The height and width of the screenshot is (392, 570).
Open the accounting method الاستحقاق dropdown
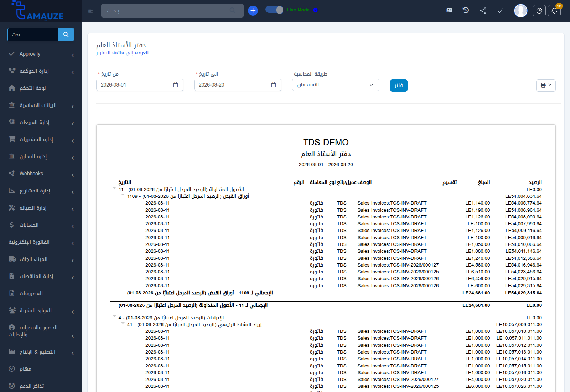(336, 85)
